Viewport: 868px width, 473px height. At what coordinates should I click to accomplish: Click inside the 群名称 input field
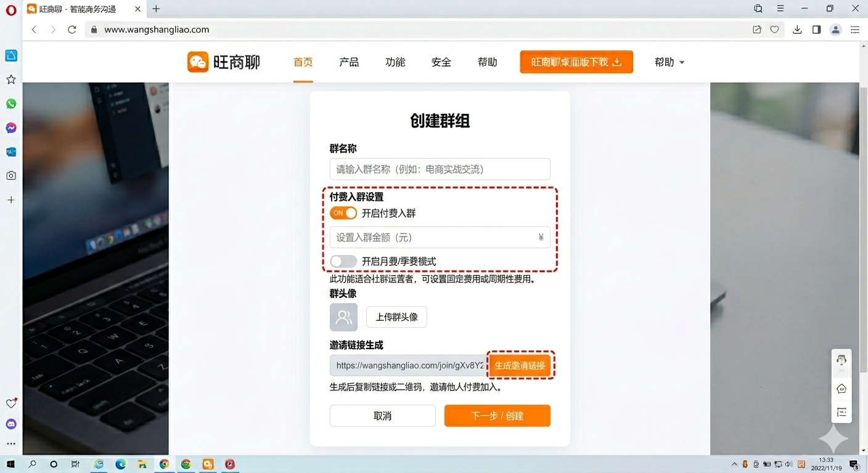[440, 169]
